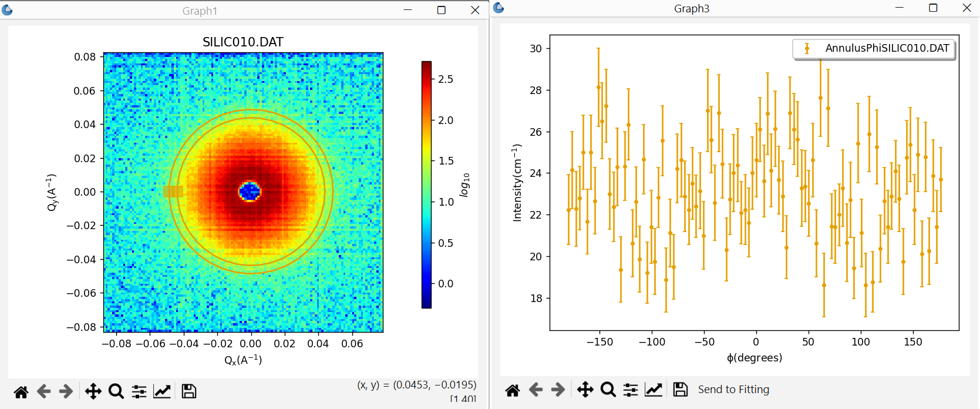Click Send to Fitting in Graph3
The width and height of the screenshot is (980, 409).
coord(733,390)
